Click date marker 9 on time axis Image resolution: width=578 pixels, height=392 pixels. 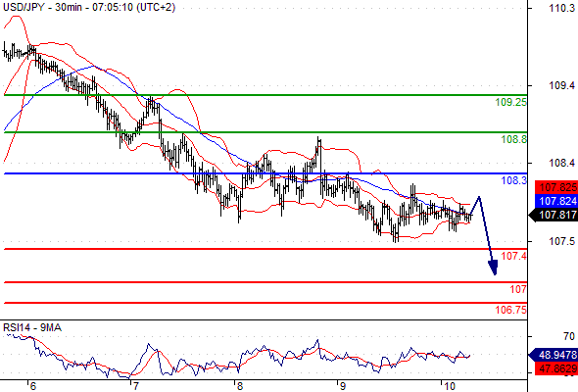click(x=343, y=386)
